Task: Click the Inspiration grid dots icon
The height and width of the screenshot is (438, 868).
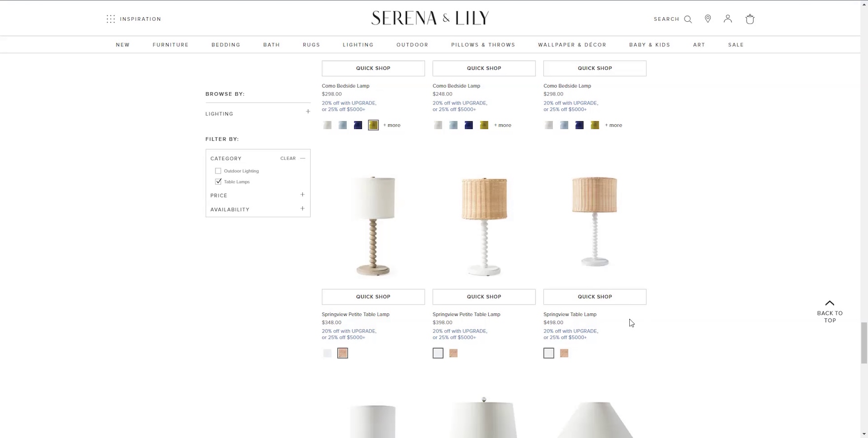Action: [x=110, y=19]
